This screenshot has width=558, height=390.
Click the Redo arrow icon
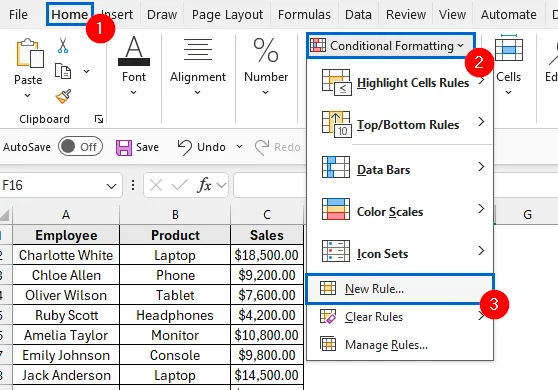[262, 147]
